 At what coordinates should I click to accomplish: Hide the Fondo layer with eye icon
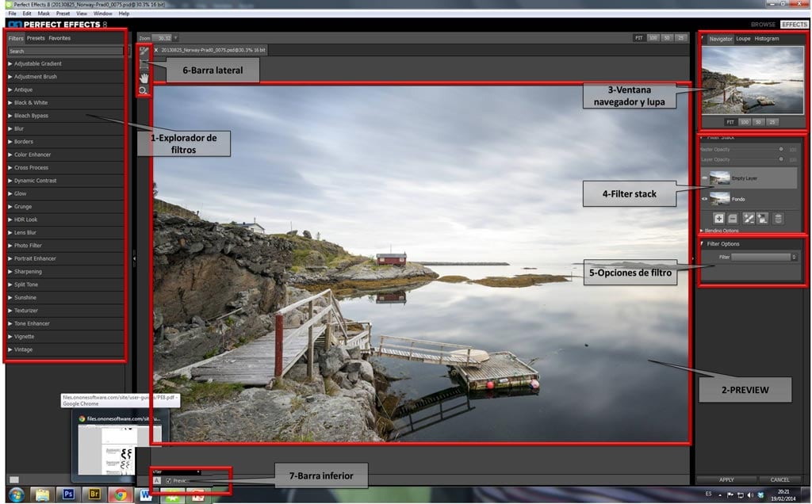pos(704,199)
